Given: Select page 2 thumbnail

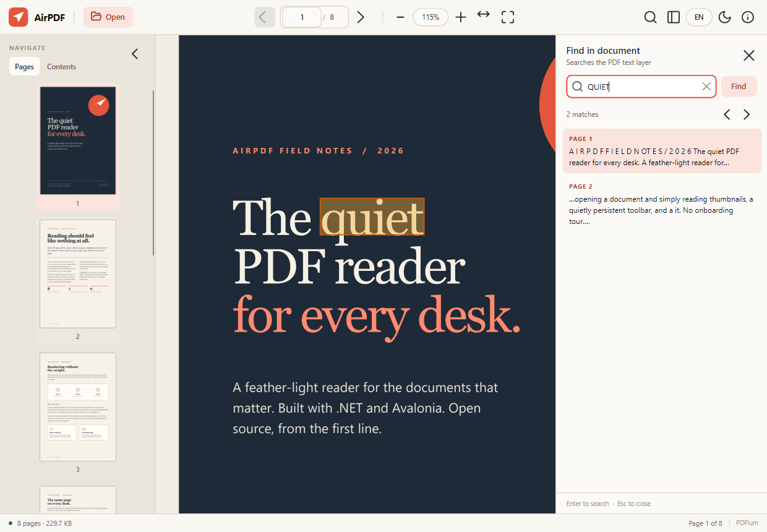Looking at the screenshot, I should [x=78, y=274].
